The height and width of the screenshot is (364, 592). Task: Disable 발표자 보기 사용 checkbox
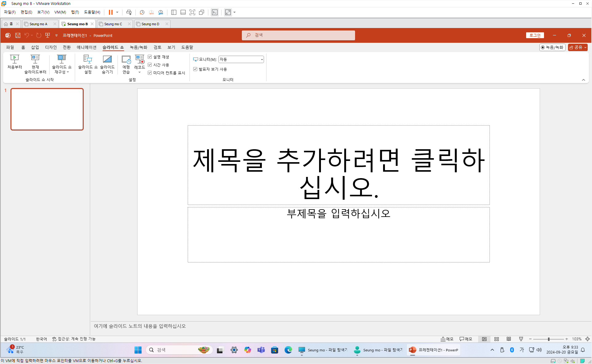[195, 69]
